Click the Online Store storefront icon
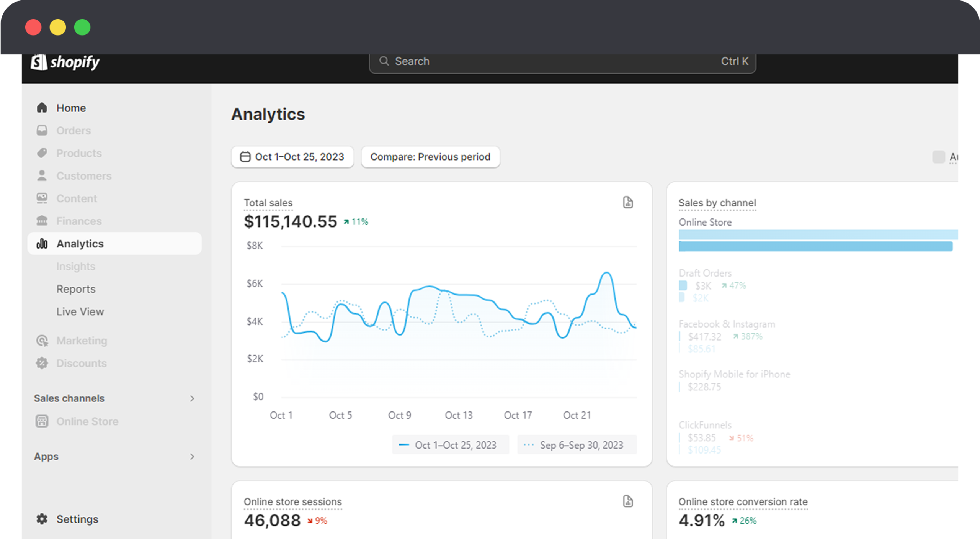Screen dimensions: 980x539 point(42,421)
